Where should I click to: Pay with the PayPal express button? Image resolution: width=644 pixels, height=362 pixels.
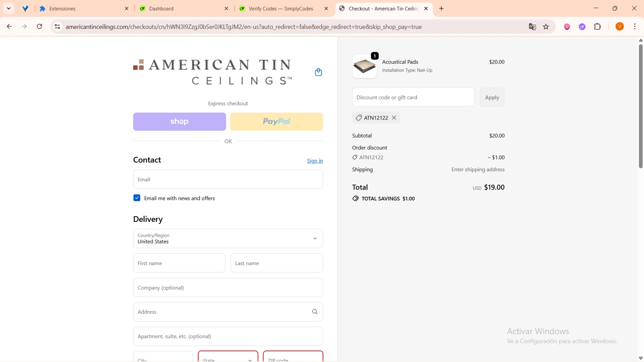pos(276,122)
